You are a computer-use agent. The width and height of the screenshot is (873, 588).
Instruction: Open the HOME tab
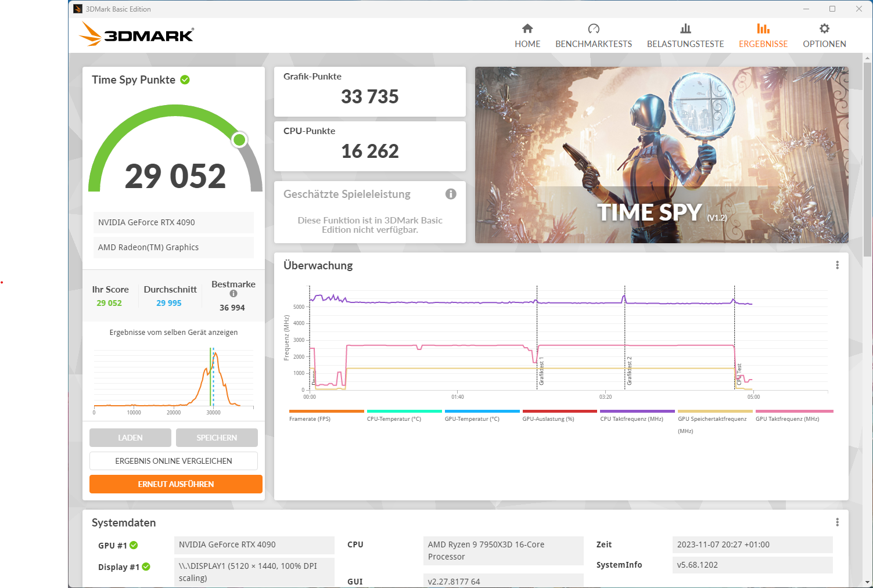(x=527, y=36)
